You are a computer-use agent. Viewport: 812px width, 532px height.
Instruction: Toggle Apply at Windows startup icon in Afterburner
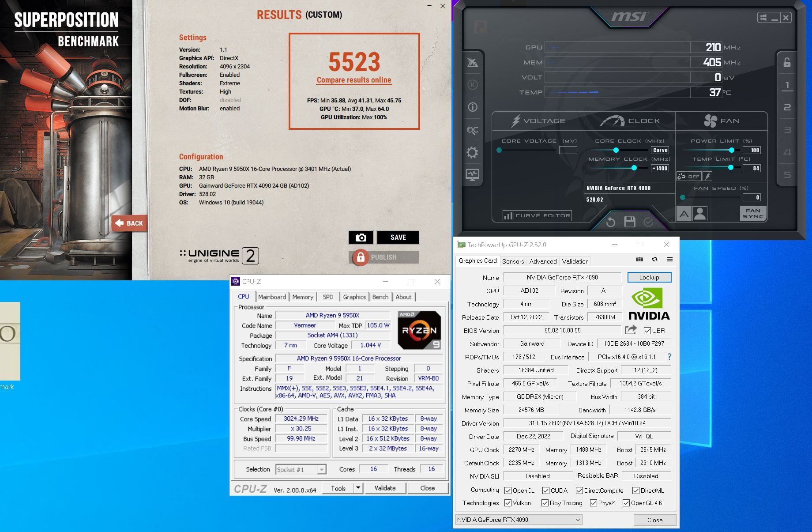[763, 18]
